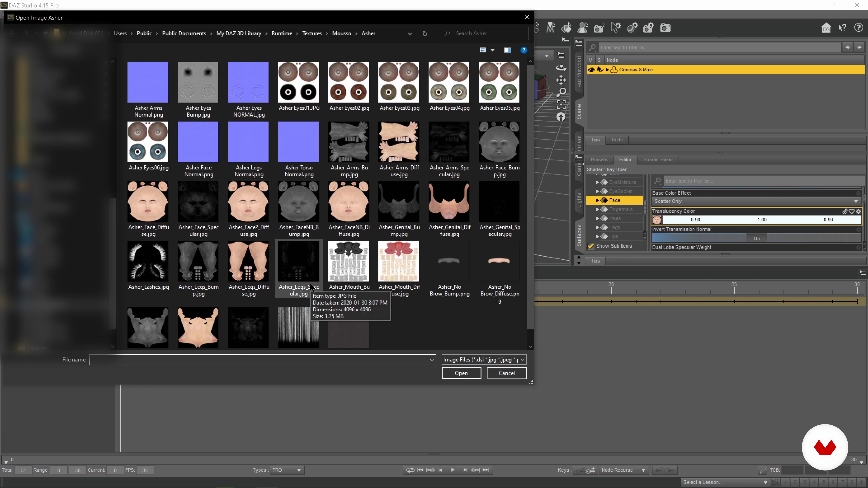This screenshot has width=868, height=488.
Task: Click the viewport reset camera control
Action: (x=561, y=117)
